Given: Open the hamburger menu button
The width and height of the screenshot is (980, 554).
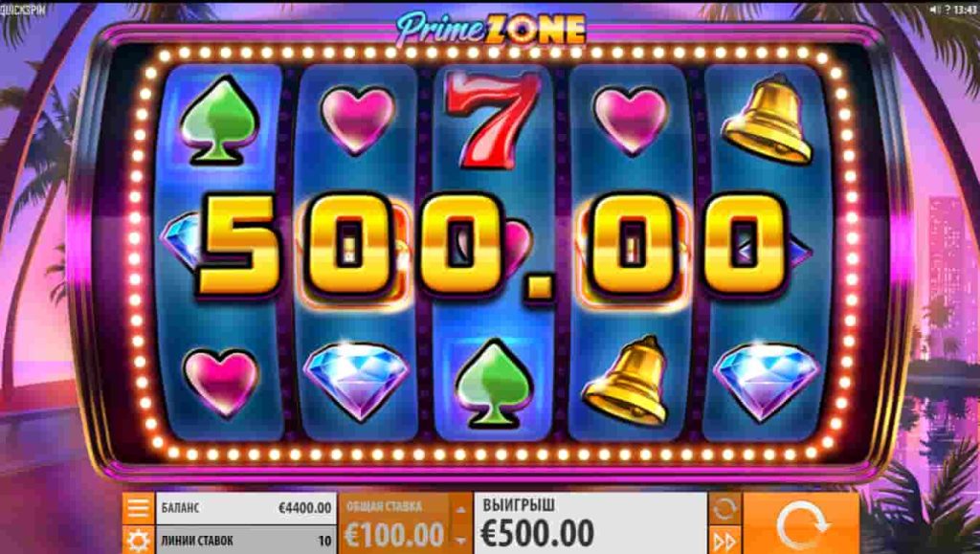Looking at the screenshot, I should pyautogui.click(x=138, y=508).
